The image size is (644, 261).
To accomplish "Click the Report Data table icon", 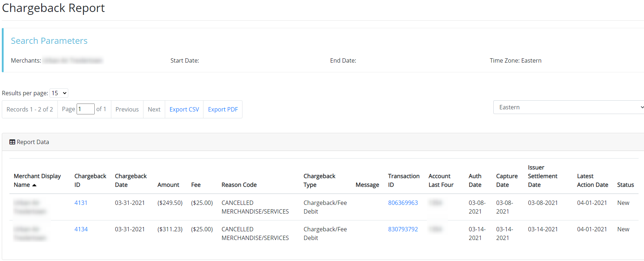I will click(x=12, y=142).
